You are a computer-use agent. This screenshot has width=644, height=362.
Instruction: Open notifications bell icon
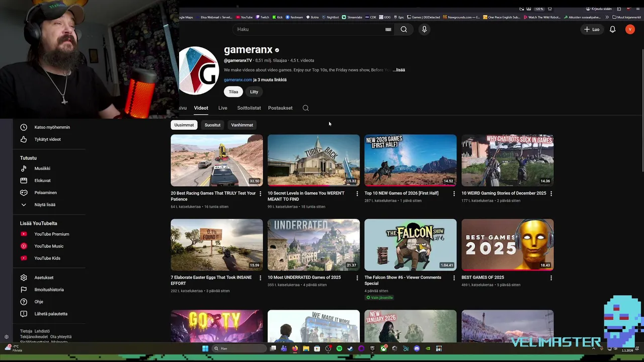click(612, 30)
